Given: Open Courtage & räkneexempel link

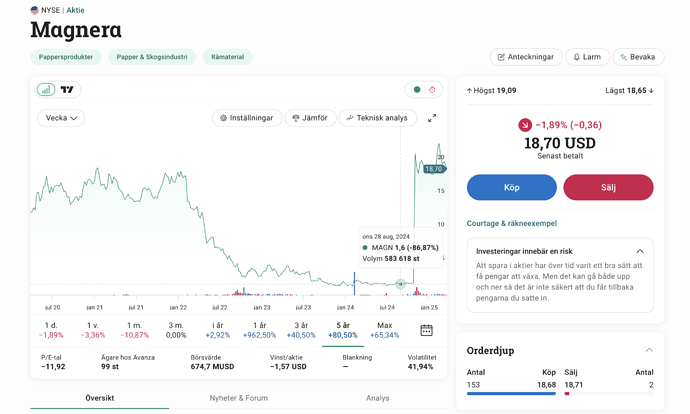Looking at the screenshot, I should coord(511,223).
